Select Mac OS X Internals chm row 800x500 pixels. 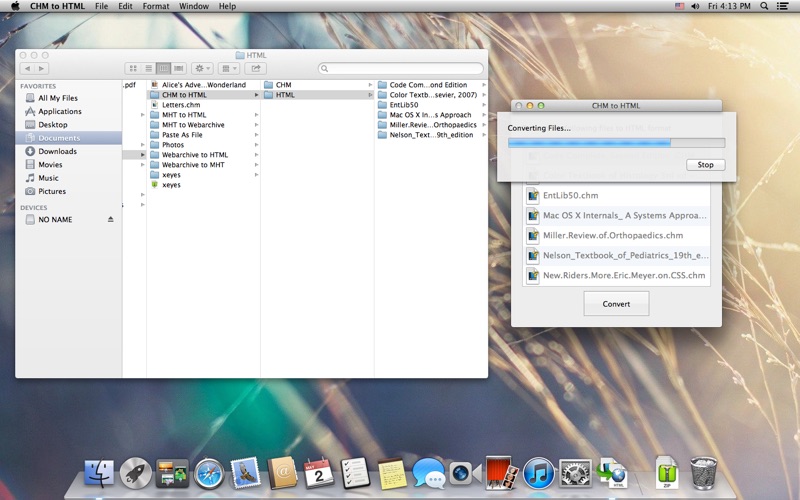pos(616,215)
